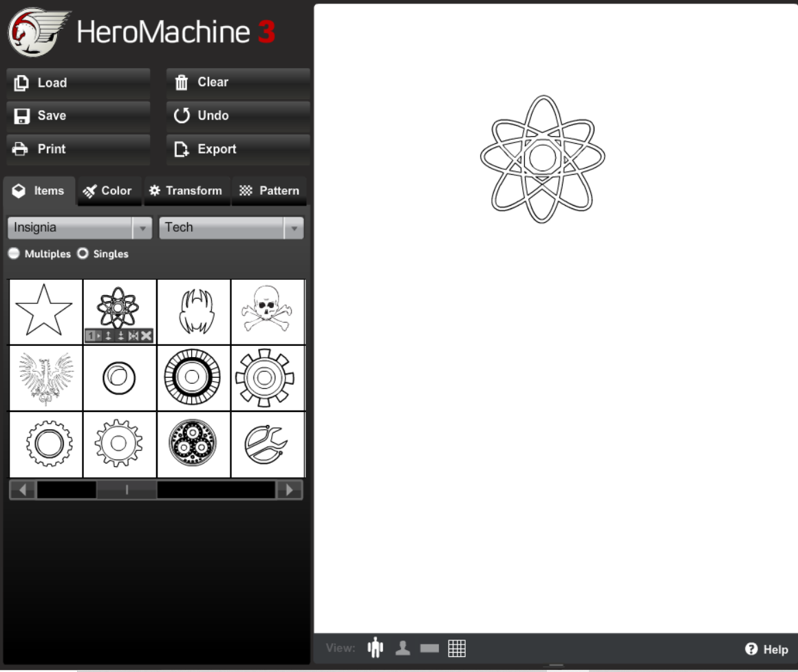Switch to the Color tab
The image size is (798, 672).
point(107,191)
